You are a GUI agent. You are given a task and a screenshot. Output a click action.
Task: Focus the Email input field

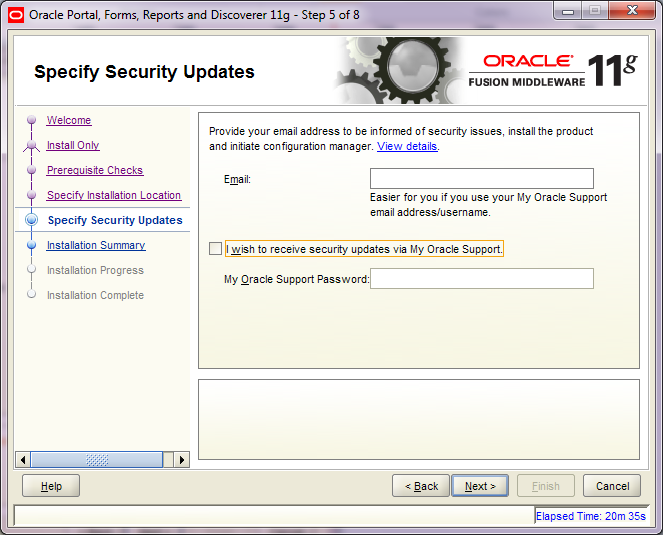(x=482, y=178)
